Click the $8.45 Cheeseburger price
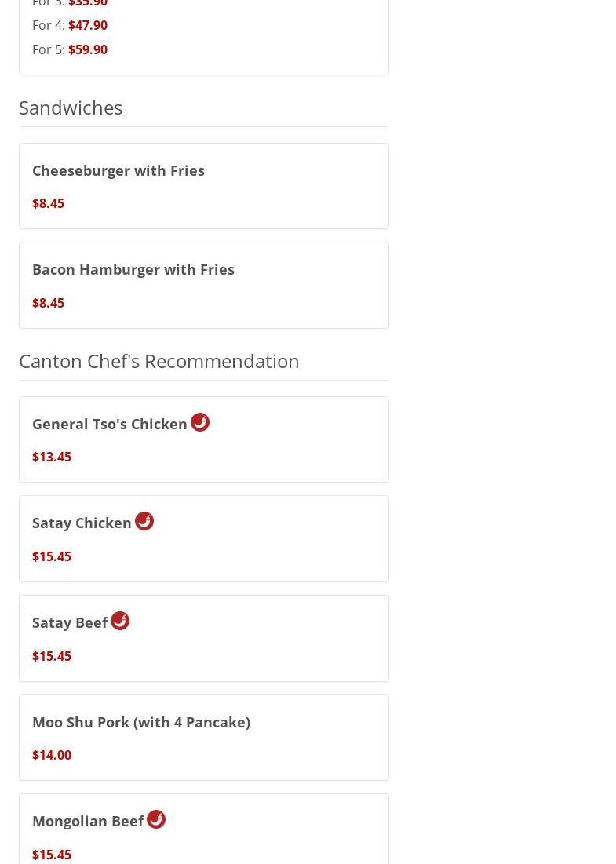This screenshot has height=864, width=616. pyautogui.click(x=48, y=203)
